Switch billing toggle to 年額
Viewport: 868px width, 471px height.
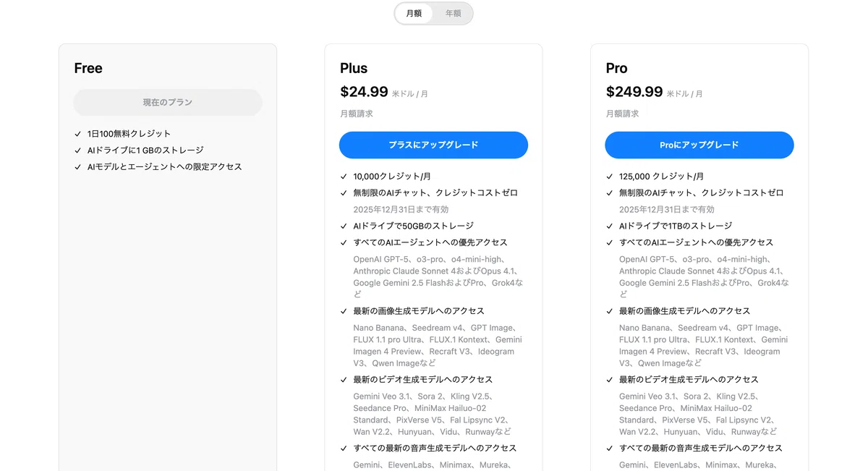[453, 13]
